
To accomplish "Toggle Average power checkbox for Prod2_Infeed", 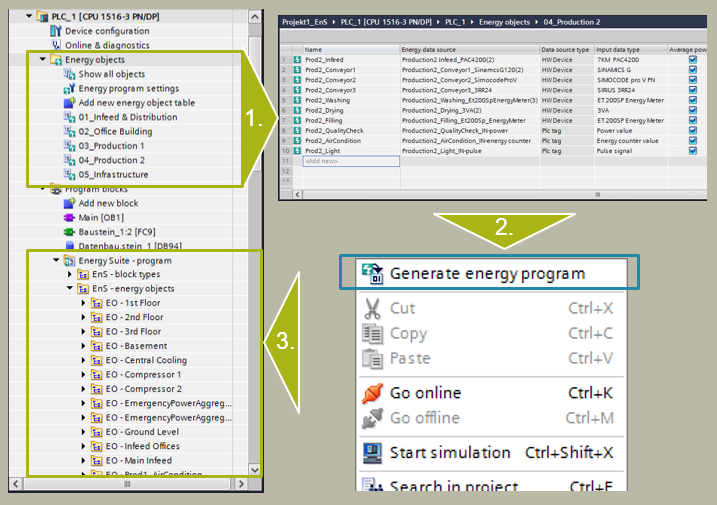I will pos(693,60).
